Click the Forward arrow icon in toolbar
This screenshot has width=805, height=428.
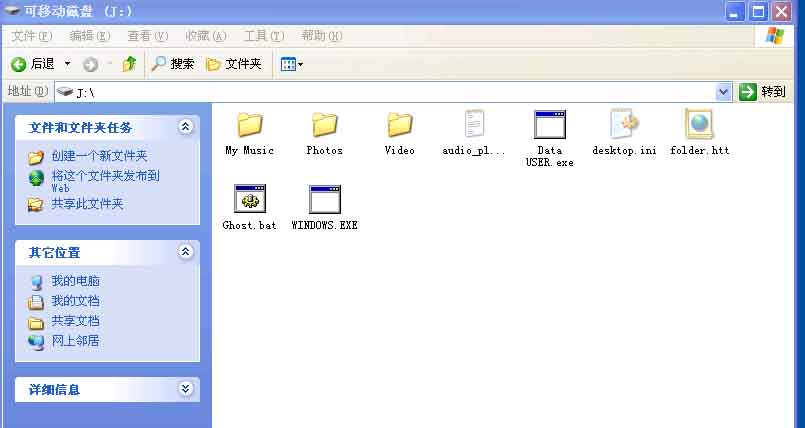90,64
